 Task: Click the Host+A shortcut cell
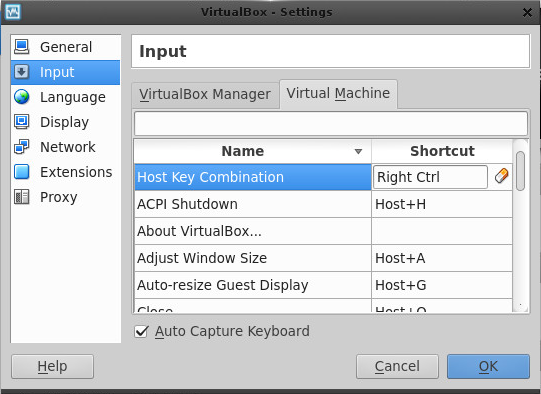(442, 258)
